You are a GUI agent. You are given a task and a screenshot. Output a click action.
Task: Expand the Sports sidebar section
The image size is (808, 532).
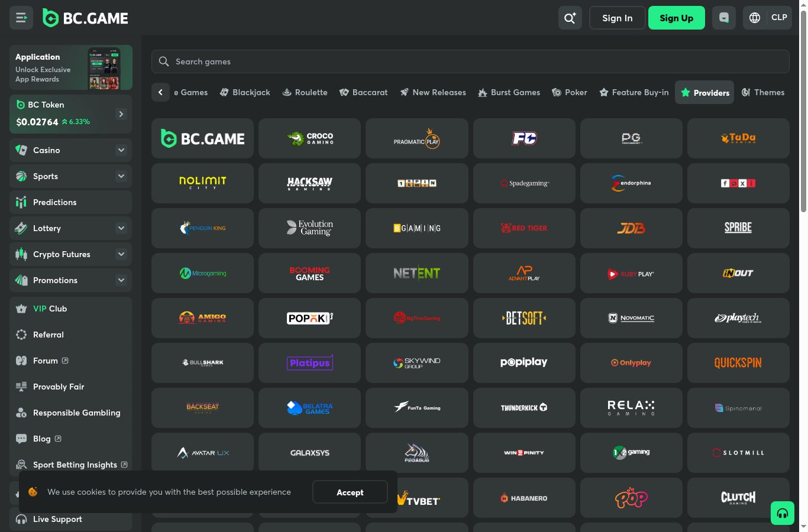tap(121, 176)
